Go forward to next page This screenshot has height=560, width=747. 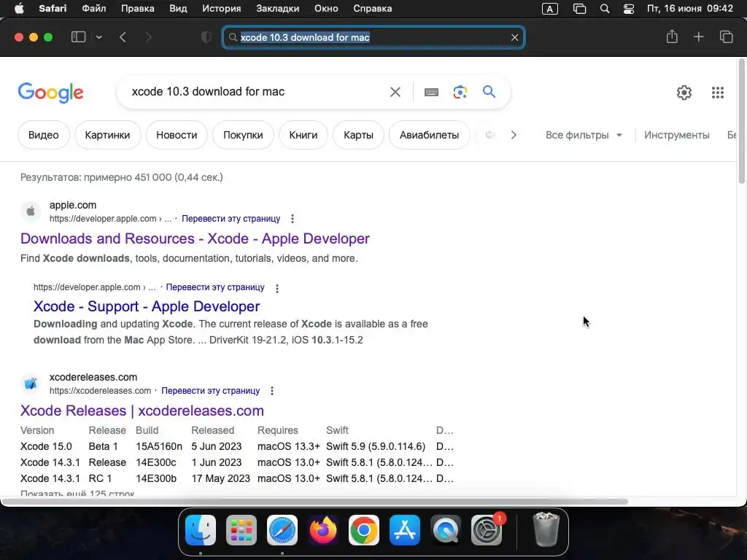149,37
